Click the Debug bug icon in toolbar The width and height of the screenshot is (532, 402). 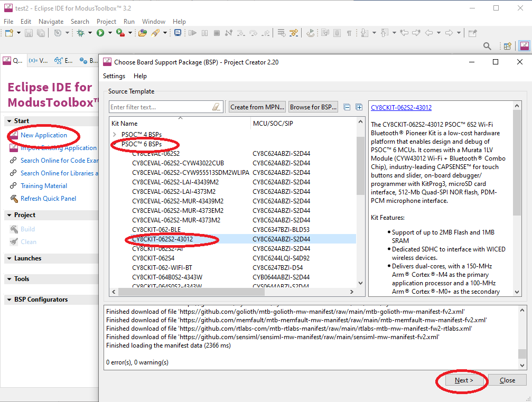point(81,33)
